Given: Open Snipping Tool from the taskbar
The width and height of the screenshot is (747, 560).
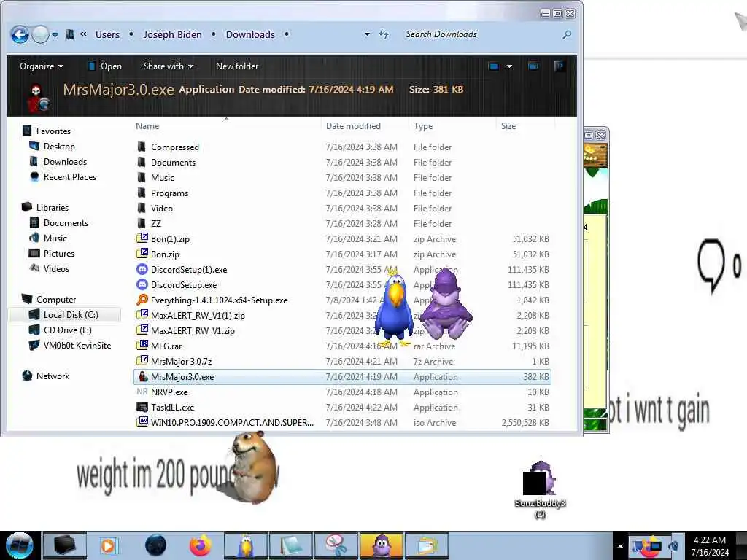Looking at the screenshot, I should point(337,545).
